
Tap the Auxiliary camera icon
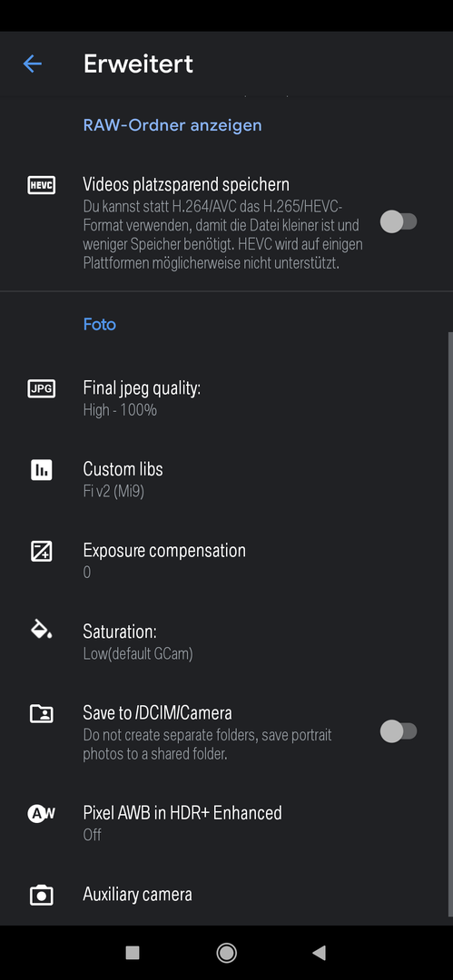coord(41,895)
